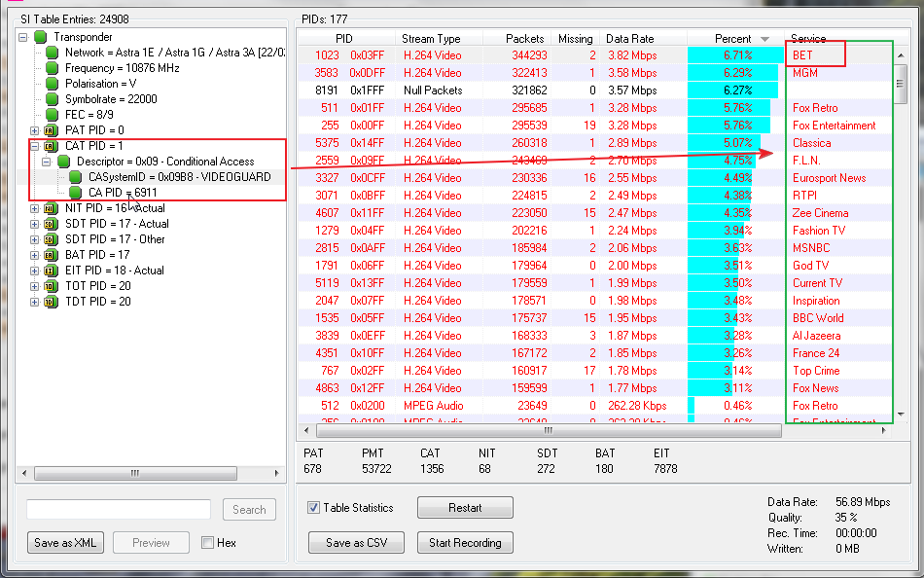
Task: Expand the SDT PID = 17 - Other node
Action: [x=35, y=239]
